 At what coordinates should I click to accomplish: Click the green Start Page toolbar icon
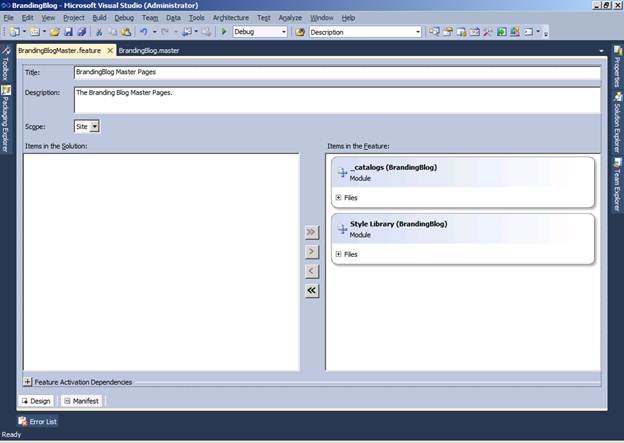point(501,32)
